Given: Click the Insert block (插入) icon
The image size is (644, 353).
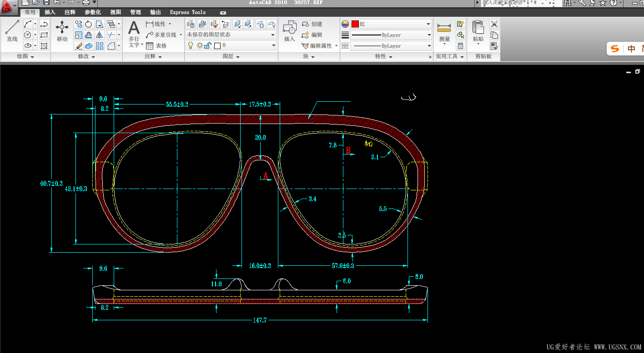Looking at the screenshot, I should click(x=290, y=31).
